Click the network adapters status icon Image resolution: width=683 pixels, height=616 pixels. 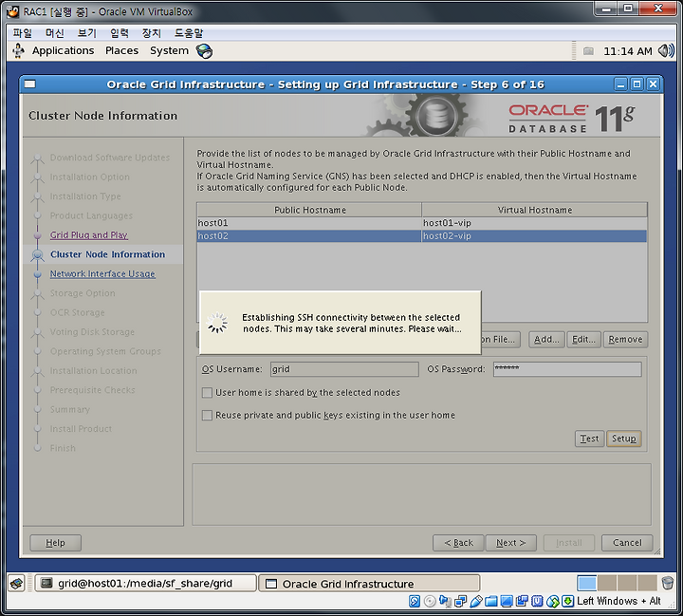point(460,601)
